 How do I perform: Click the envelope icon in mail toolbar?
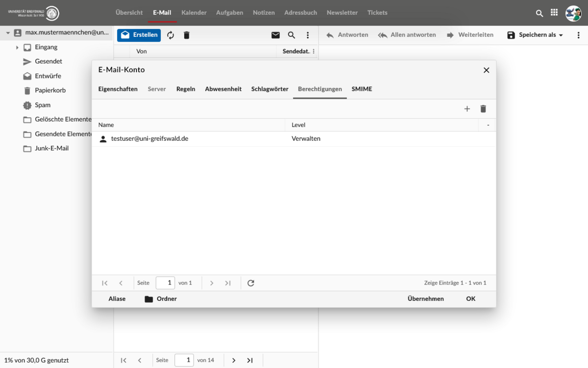275,35
